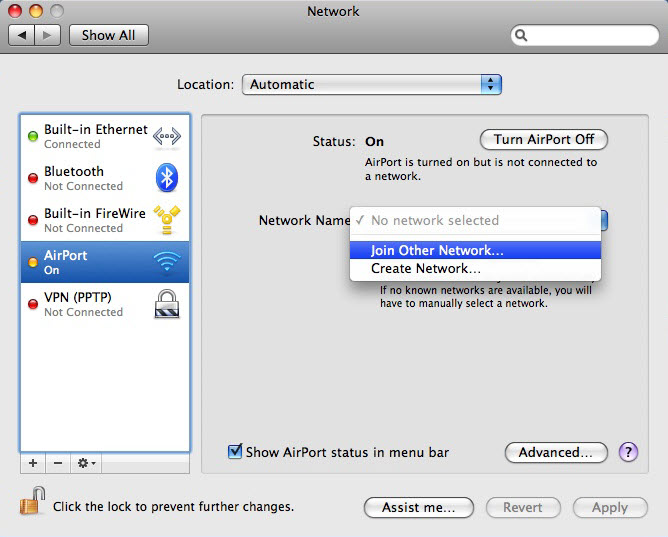Click the VPN padlock icon
The width and height of the screenshot is (668, 537).
(x=166, y=304)
